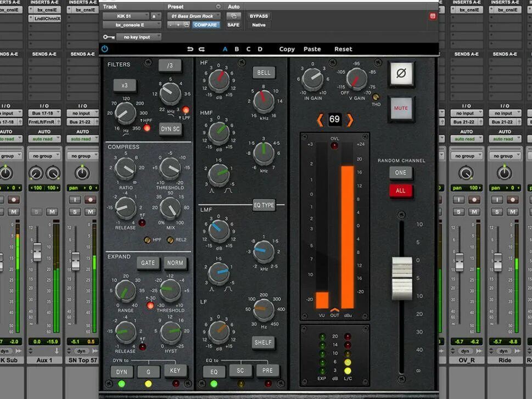532x399 pixels.
Task: Select settings slot D
Action: [260, 49]
